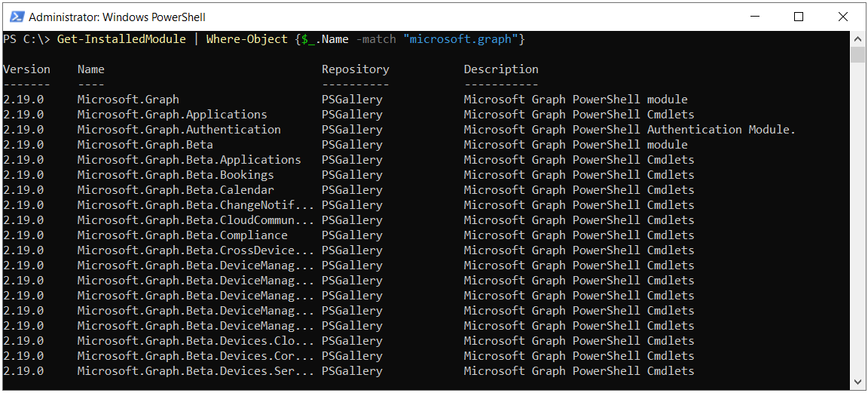
Task: Click "2.19.0" in the Microsoft.Graph.Applications row
Action: [23, 115]
